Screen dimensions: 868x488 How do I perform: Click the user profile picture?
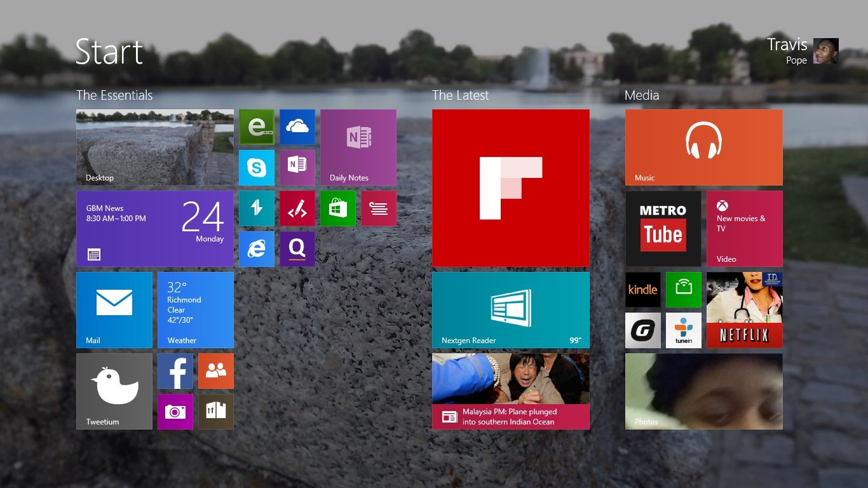point(826,51)
